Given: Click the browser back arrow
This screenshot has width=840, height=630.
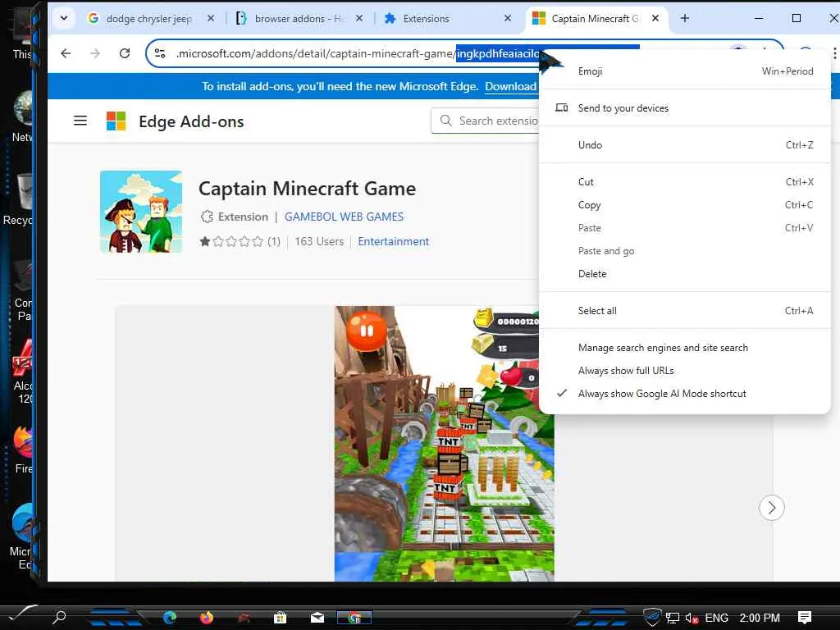Looking at the screenshot, I should click(x=66, y=53).
